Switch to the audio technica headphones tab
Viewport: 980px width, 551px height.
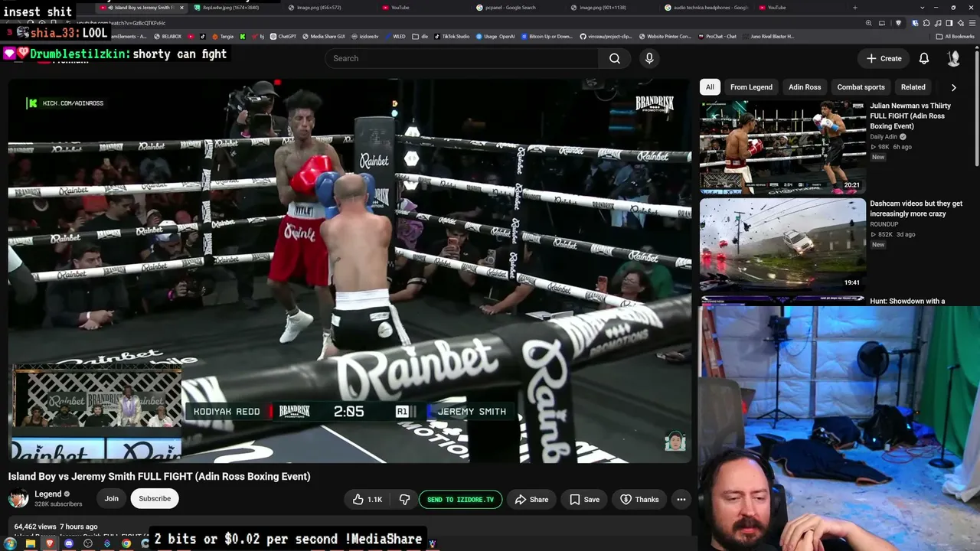(x=707, y=8)
